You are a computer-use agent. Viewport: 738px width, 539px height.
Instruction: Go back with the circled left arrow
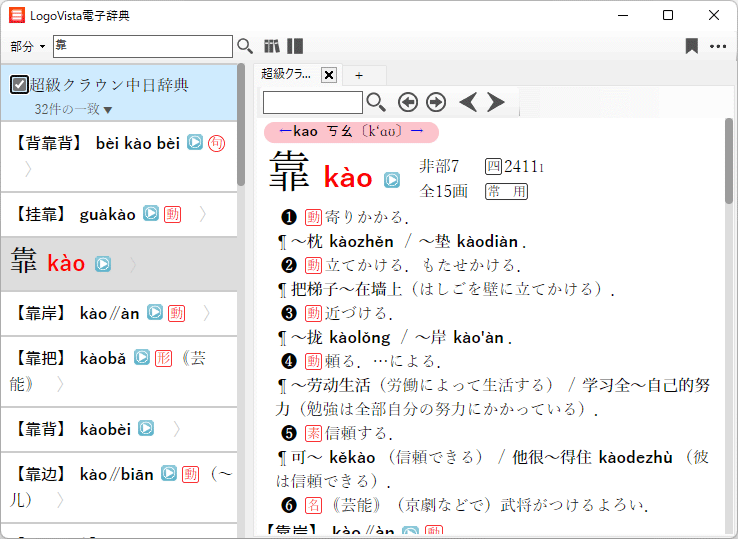pos(407,102)
